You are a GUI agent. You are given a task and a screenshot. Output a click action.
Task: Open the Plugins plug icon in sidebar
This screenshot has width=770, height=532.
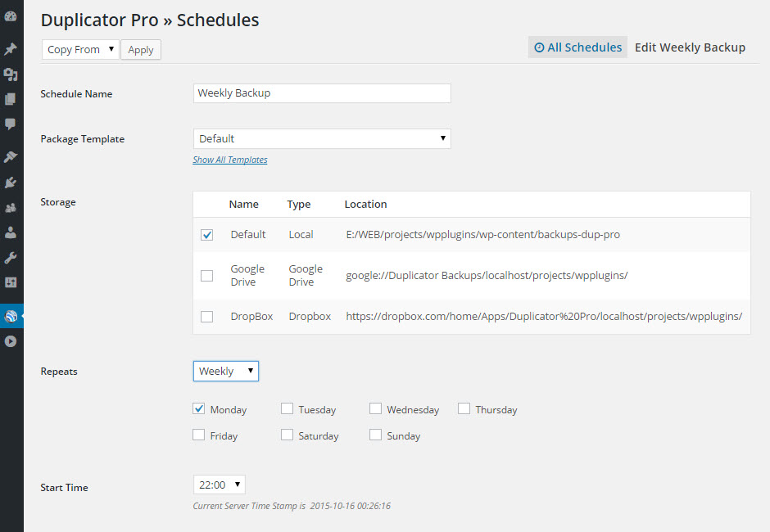pos(11,183)
